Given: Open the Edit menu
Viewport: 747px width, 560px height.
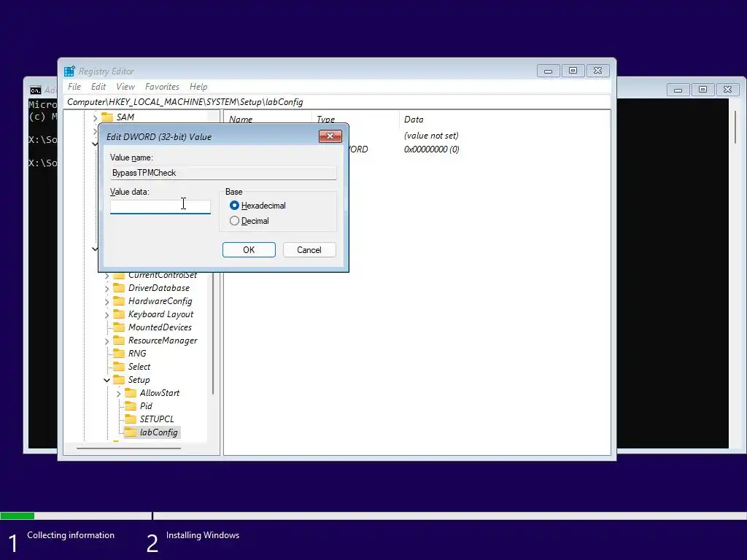Looking at the screenshot, I should [x=98, y=87].
